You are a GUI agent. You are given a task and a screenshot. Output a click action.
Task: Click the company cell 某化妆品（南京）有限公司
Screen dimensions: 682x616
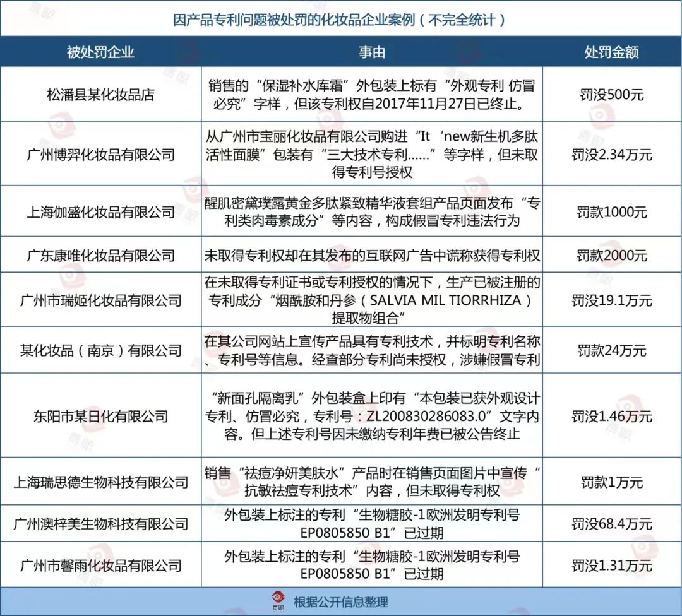[100, 350]
